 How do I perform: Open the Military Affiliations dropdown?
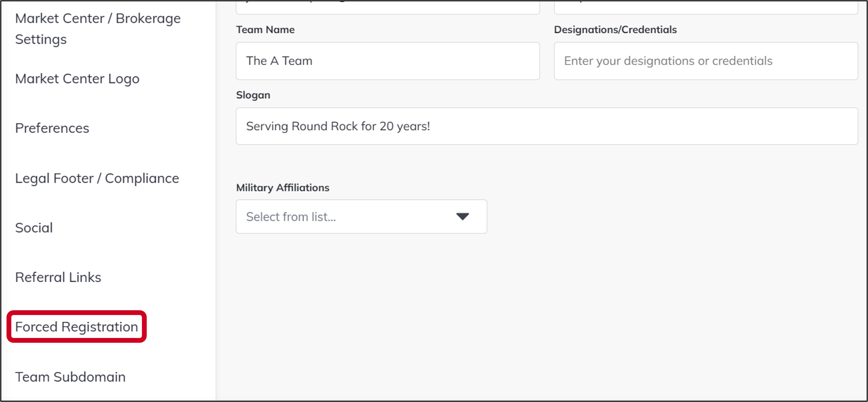(x=361, y=216)
